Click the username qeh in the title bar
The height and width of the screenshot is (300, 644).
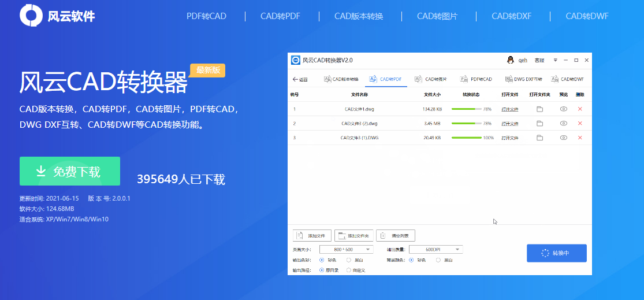[523, 61]
